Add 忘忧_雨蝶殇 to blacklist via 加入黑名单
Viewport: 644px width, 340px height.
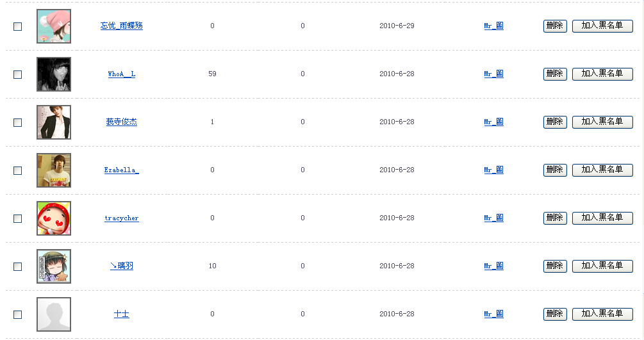coord(602,26)
